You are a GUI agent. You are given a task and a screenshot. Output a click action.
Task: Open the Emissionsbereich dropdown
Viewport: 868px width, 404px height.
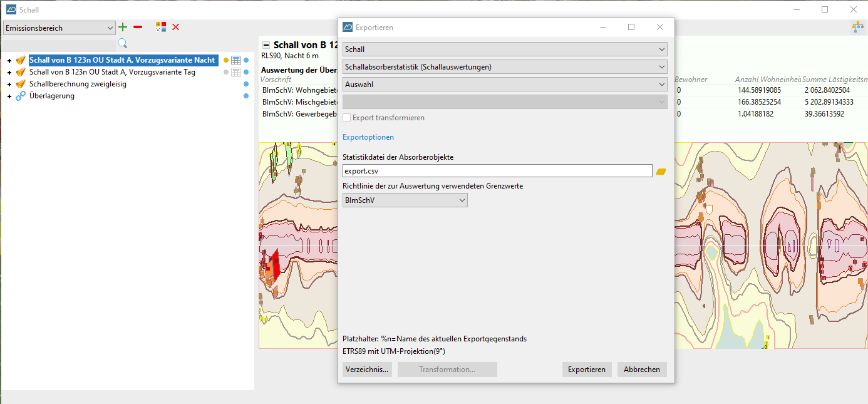click(x=59, y=28)
